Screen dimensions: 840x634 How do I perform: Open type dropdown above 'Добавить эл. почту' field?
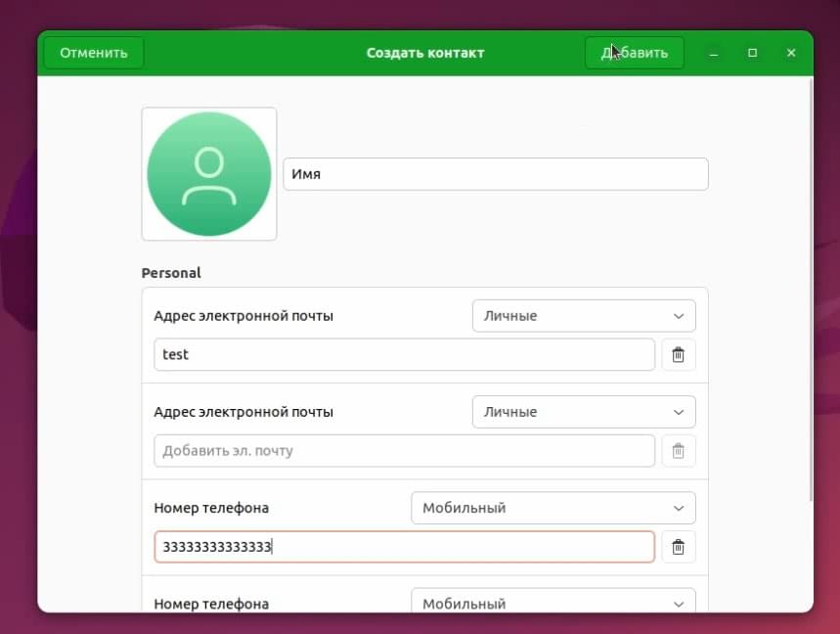(x=584, y=412)
